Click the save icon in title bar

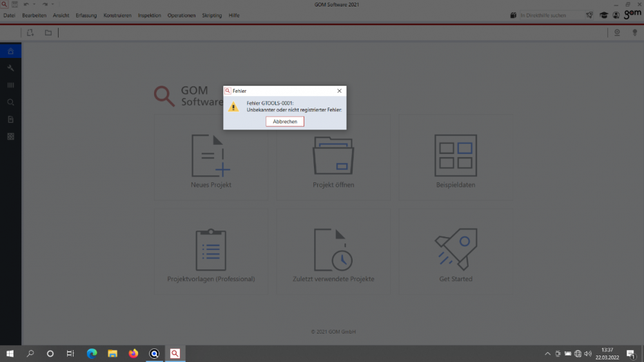point(15,4)
